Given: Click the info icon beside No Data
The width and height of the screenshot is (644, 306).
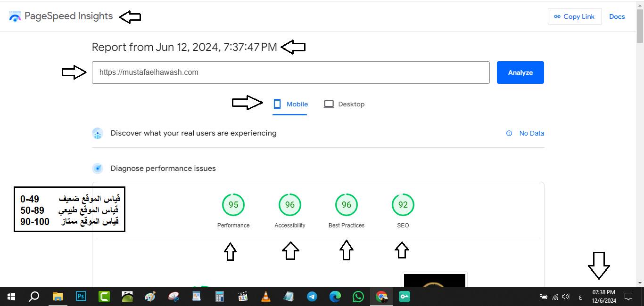Looking at the screenshot, I should [x=509, y=133].
